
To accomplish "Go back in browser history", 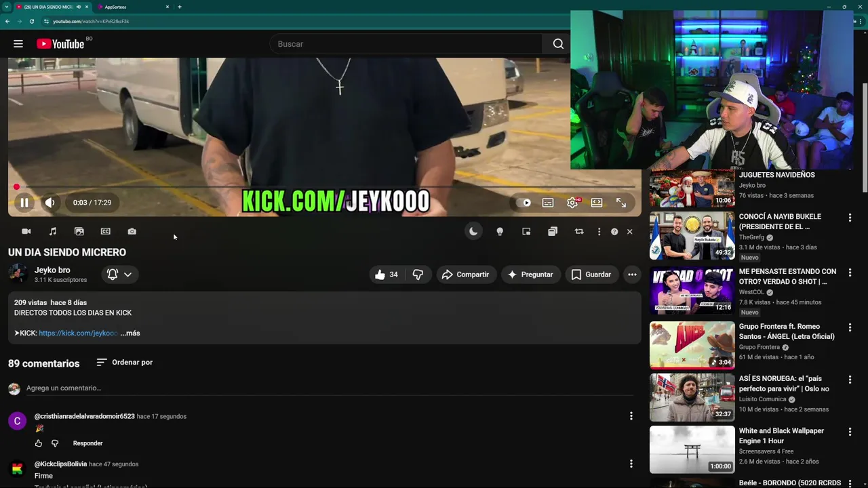I will (7, 21).
